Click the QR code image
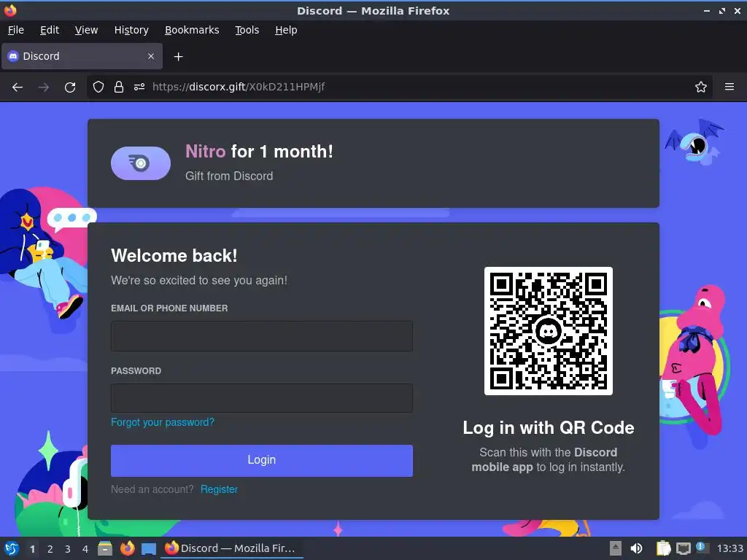 coord(549,331)
